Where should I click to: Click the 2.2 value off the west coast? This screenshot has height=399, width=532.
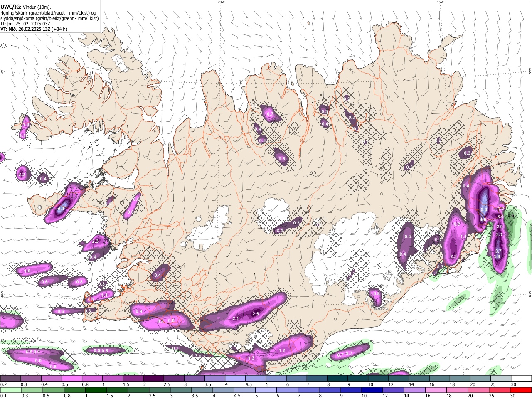click(x=22, y=175)
